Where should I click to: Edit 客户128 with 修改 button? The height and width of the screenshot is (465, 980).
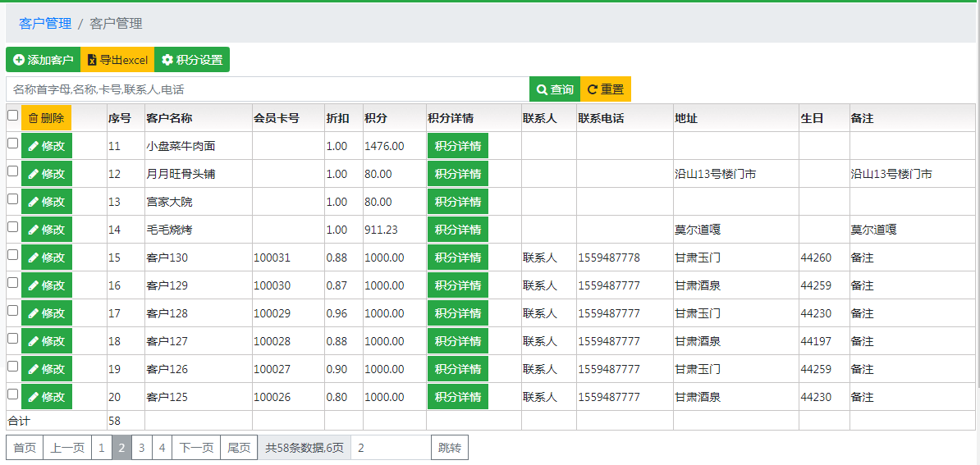coord(46,313)
